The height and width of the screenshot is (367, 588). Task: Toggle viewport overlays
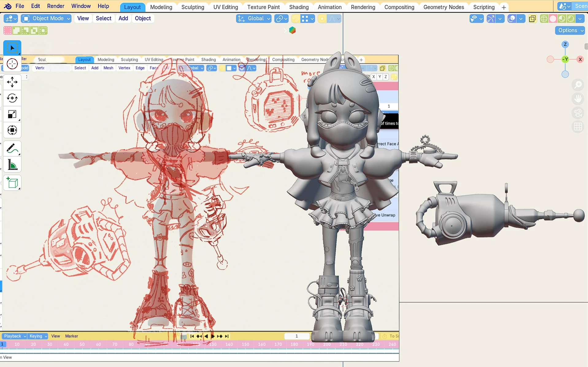tap(512, 19)
